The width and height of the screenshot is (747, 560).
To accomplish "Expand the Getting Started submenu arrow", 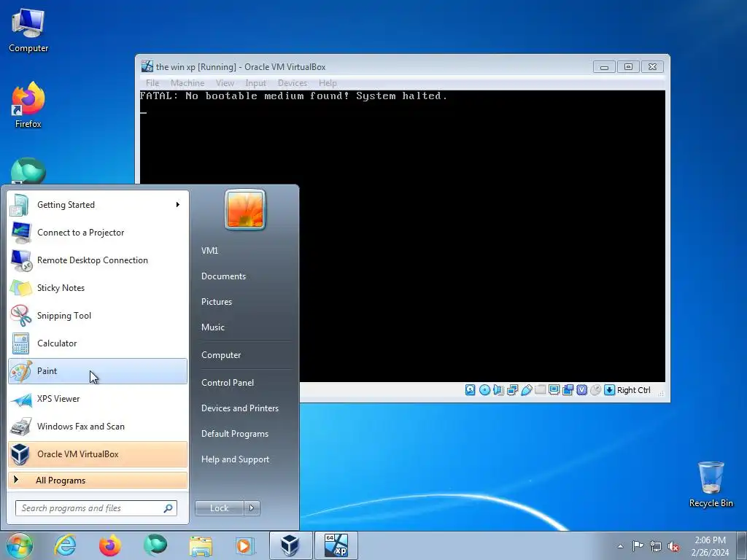I will tap(178, 205).
